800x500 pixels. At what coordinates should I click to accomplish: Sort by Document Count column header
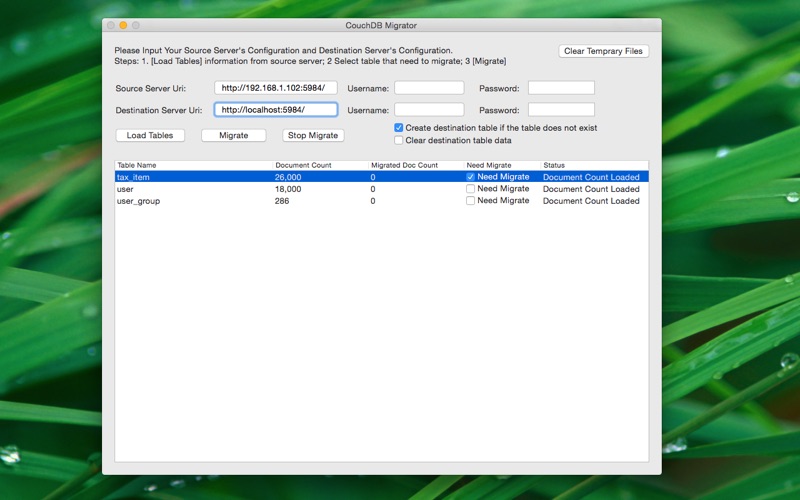click(320, 165)
